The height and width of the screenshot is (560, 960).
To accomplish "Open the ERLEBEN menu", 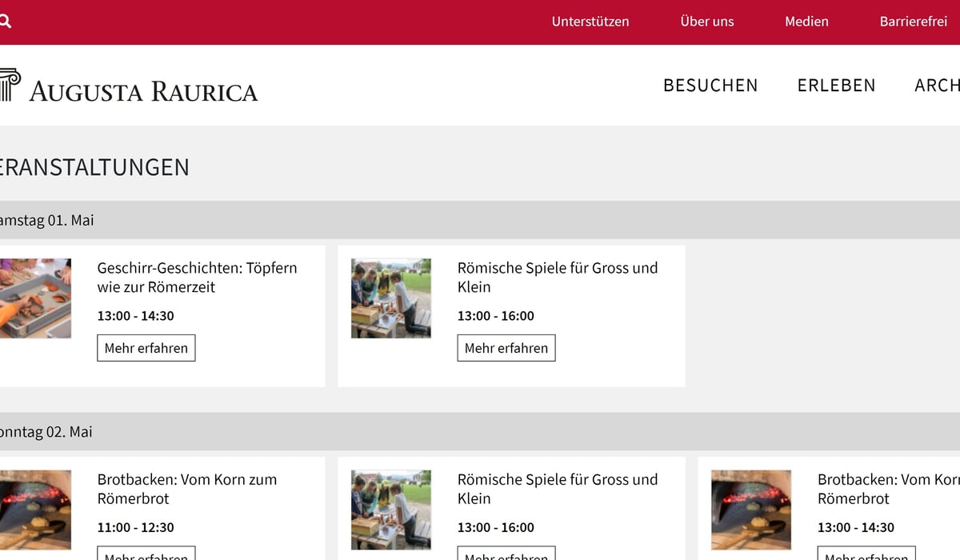I will 836,85.
